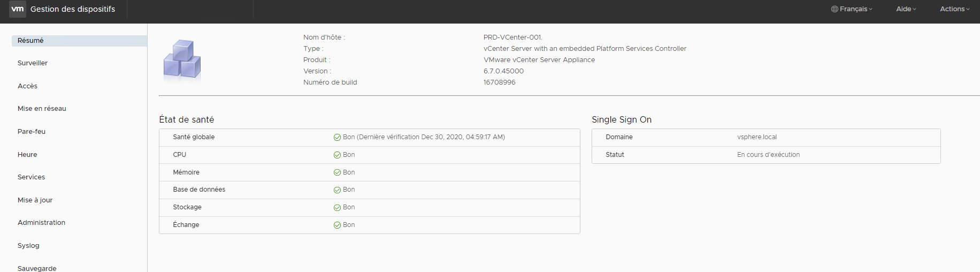Click the vCenter appliance cubes icon

182,59
